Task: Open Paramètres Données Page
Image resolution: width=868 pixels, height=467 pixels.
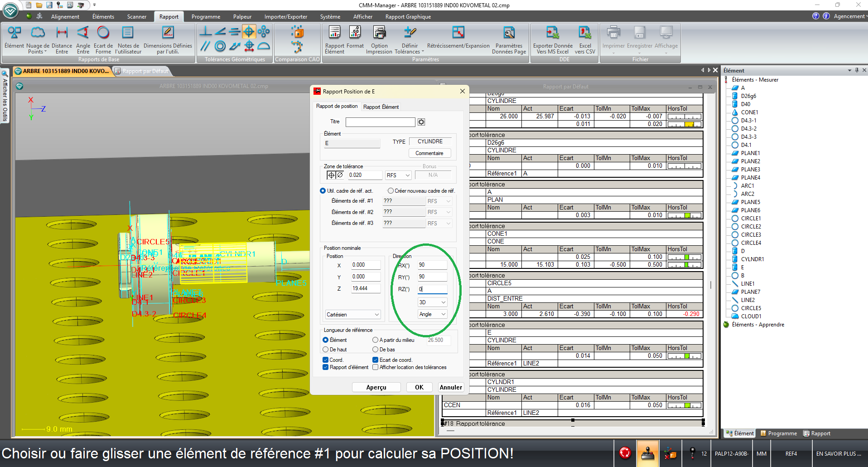Action: tap(509, 40)
